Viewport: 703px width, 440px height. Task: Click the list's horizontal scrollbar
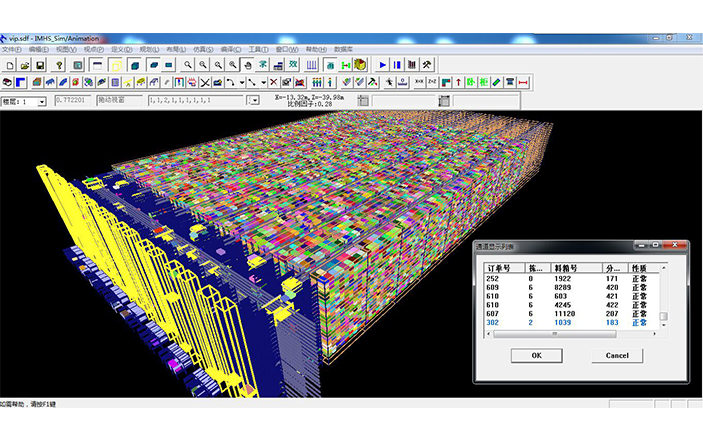click(570, 334)
